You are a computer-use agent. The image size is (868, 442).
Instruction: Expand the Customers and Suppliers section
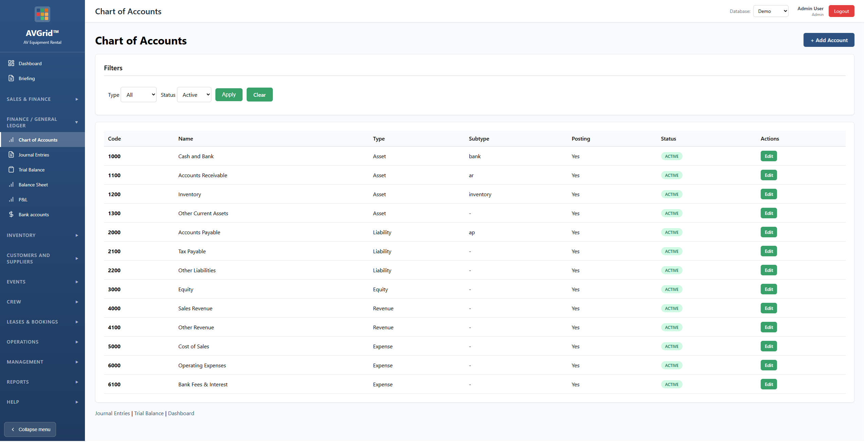(42, 258)
